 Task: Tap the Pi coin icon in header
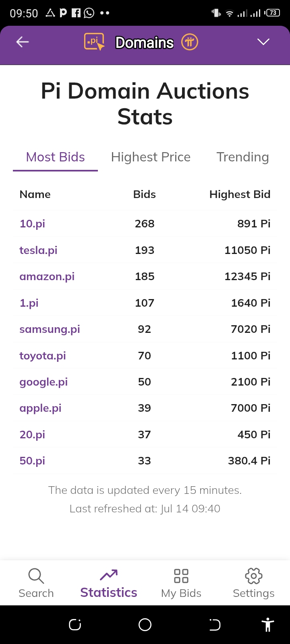[x=190, y=42]
